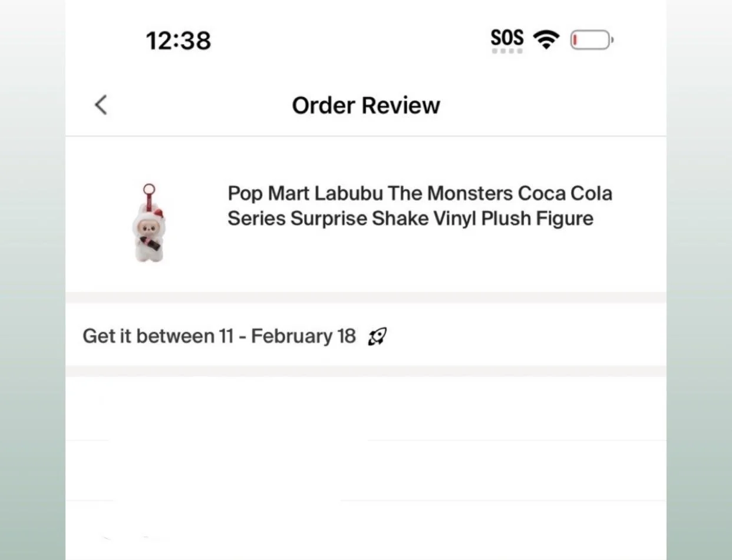Tap the 12:38 clock in status bar
This screenshot has width=732, height=560.
tap(178, 41)
